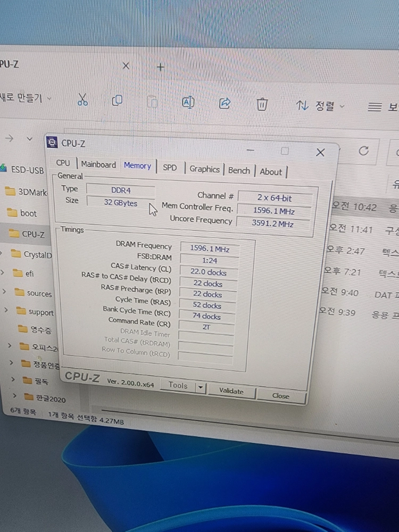Expand the sources folder chevron
The height and width of the screenshot is (532, 399).
coord(5,291)
